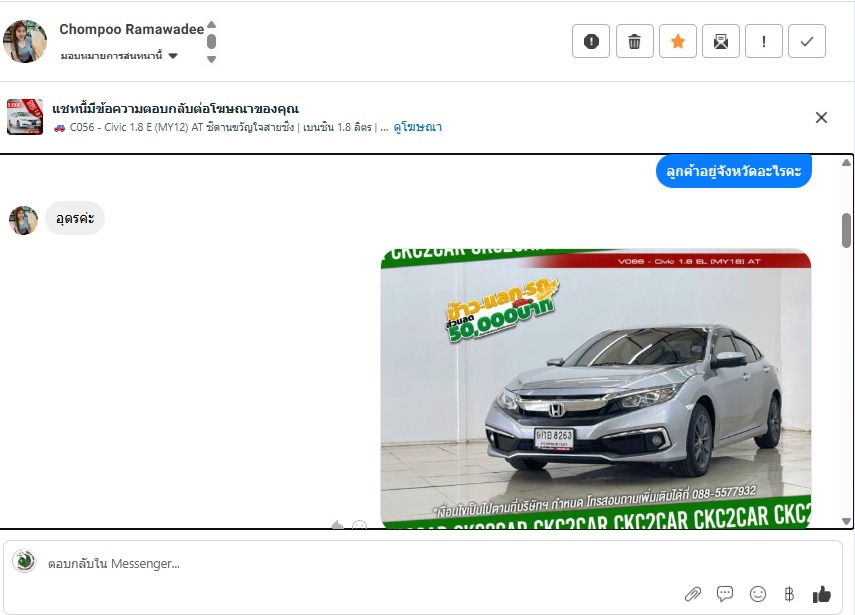Screen dimensions: 855x615
Task: Select the blue message ลูกค้าอยู่จังหวัดอะไรคะ
Action: pos(733,171)
